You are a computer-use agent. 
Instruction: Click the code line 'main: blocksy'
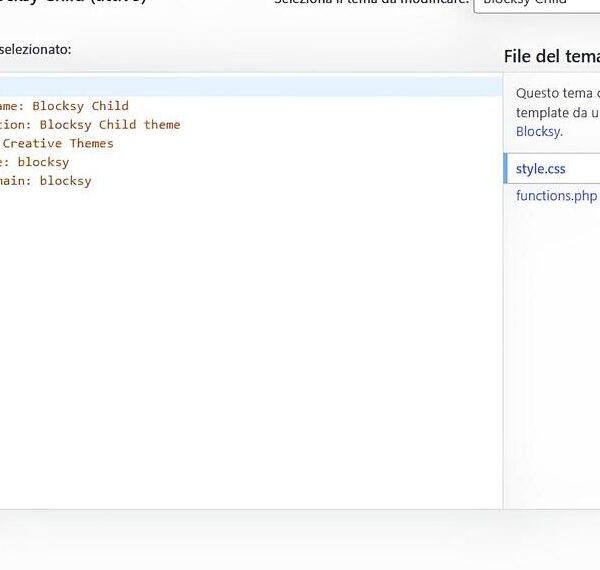click(x=46, y=181)
